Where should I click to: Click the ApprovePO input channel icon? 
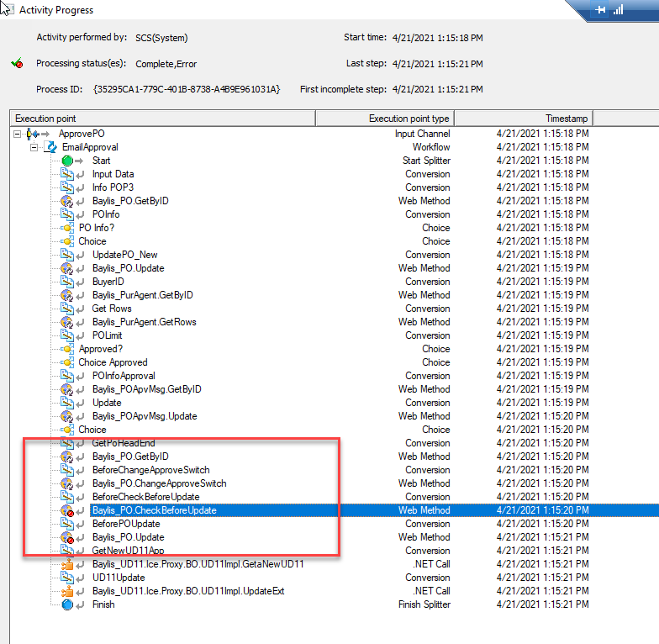click(x=33, y=135)
